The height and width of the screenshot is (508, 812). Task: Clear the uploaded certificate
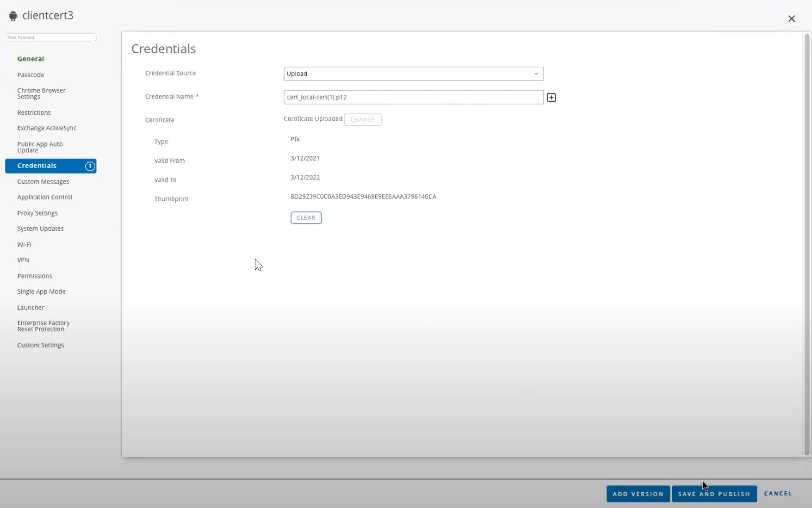click(x=305, y=218)
